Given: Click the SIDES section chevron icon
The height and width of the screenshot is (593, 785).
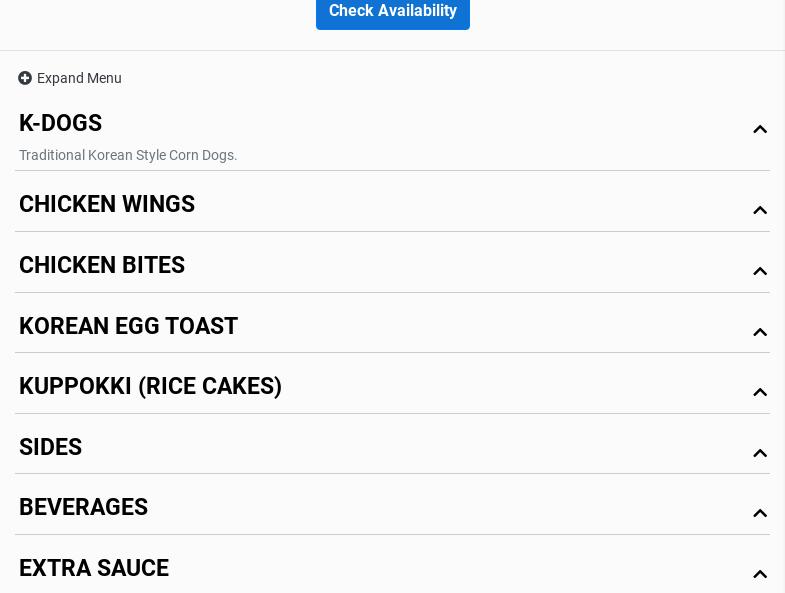Looking at the screenshot, I should (759, 453).
